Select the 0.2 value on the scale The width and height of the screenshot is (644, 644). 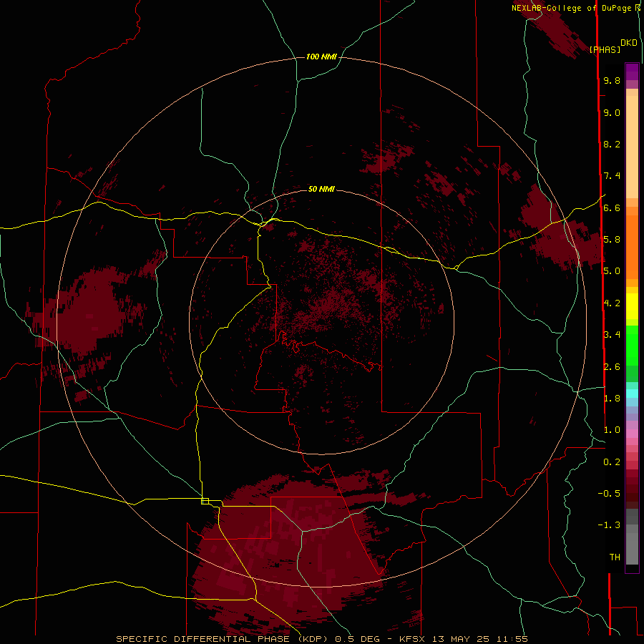[x=612, y=462]
